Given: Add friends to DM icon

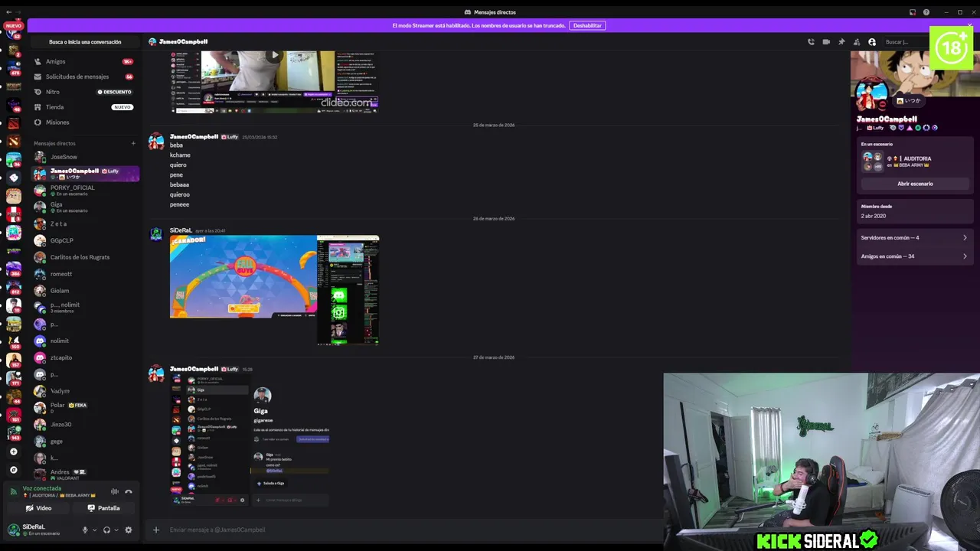Looking at the screenshot, I should tap(857, 42).
